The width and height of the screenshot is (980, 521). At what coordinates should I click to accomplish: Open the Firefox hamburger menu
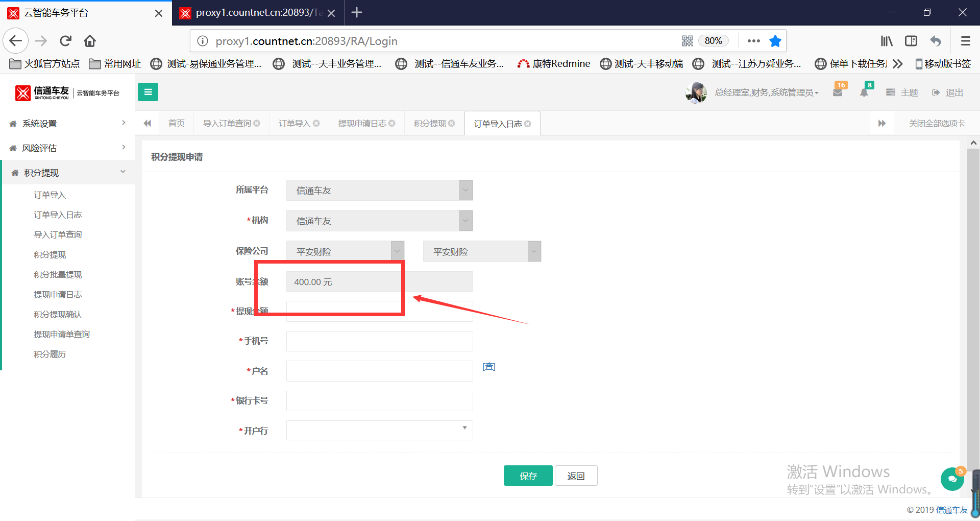point(965,41)
